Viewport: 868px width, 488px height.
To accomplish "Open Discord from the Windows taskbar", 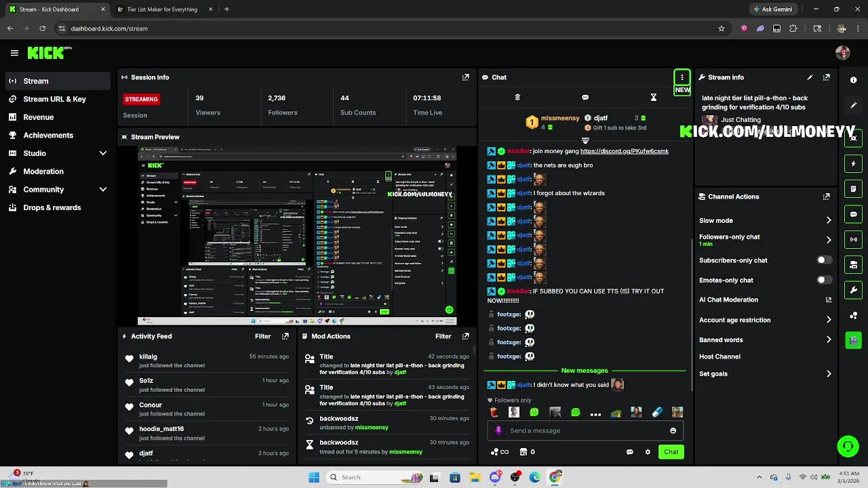I will [495, 477].
